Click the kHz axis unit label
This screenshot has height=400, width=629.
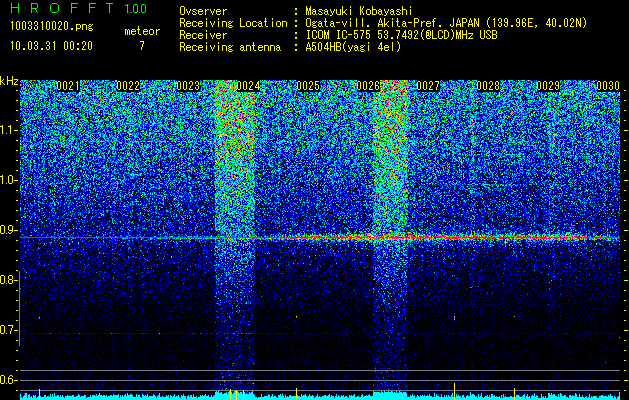coord(9,81)
